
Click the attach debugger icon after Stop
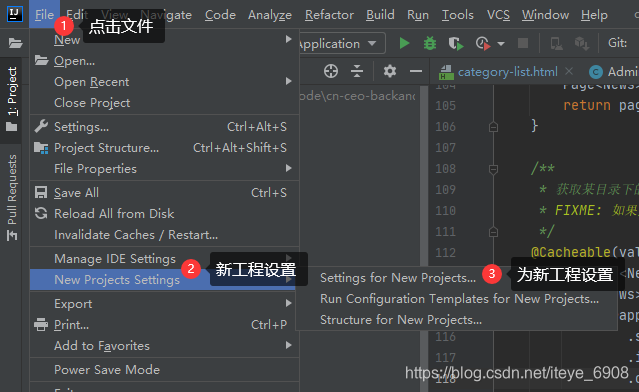pos(556,43)
